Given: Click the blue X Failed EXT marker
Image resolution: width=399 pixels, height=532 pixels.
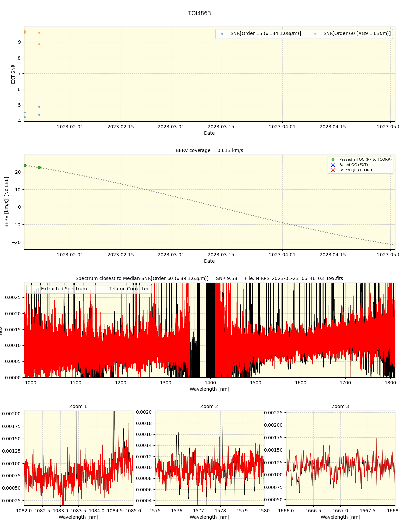Looking at the screenshot, I should point(333,165).
